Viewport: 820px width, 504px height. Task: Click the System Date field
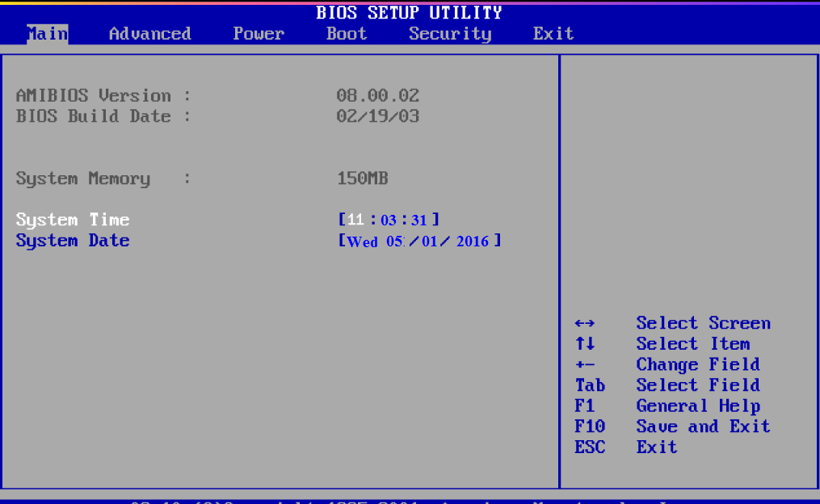click(72, 240)
